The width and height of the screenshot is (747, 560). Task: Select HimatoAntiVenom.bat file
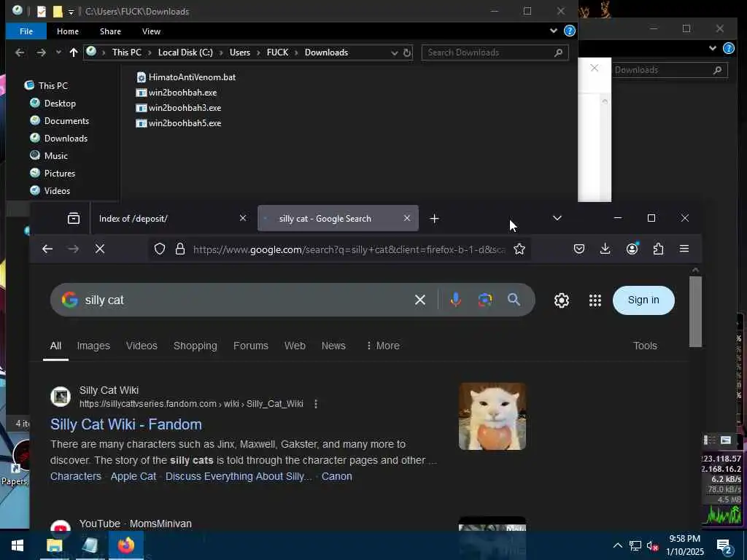(186, 77)
